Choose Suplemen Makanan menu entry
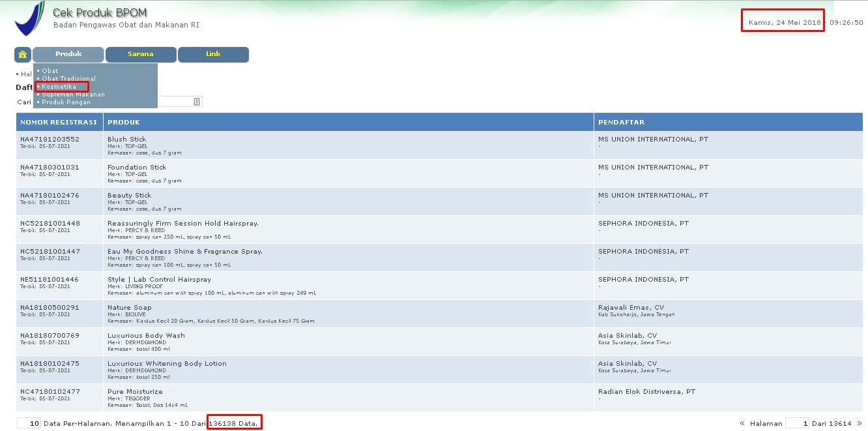Viewport: 868px width, 431px height. (x=73, y=95)
